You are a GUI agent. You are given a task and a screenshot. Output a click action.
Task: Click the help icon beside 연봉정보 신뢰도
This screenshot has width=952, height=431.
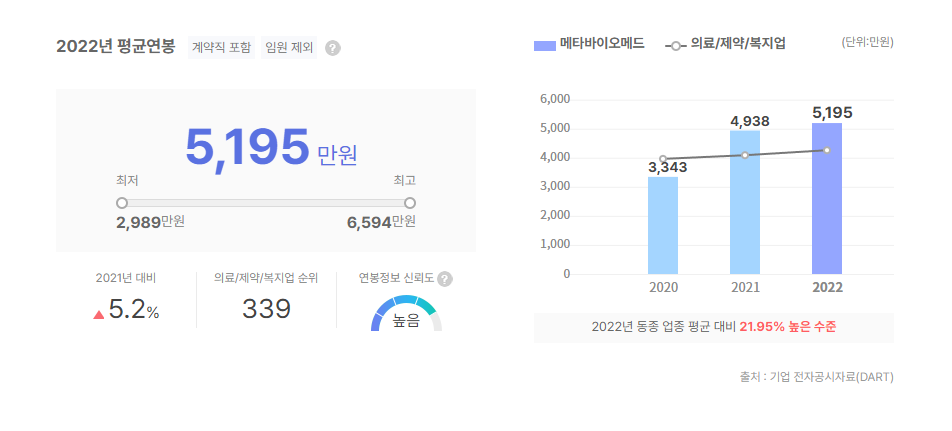point(445,279)
